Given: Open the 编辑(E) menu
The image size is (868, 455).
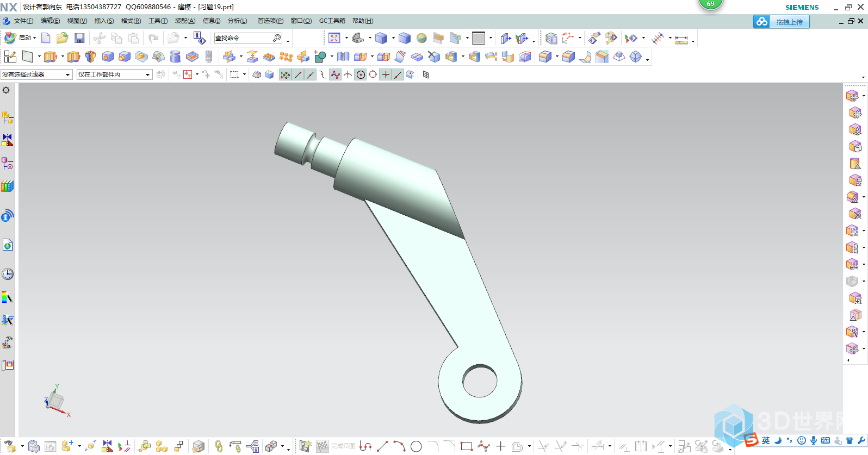Looking at the screenshot, I should pyautogui.click(x=50, y=21).
